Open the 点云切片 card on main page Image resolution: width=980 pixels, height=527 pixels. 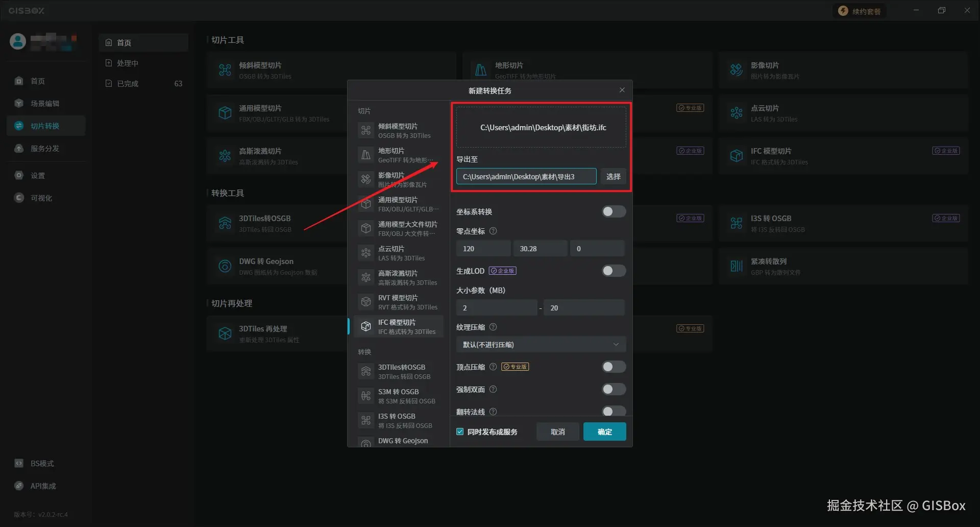point(843,113)
